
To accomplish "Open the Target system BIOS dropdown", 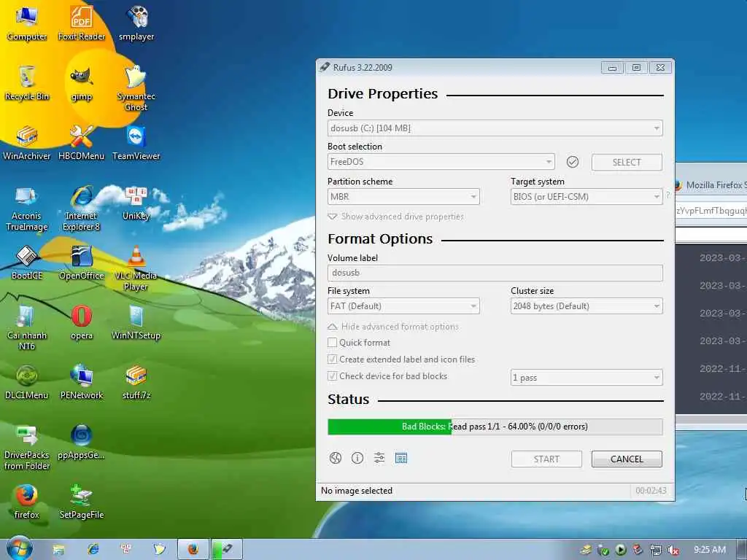I will pyautogui.click(x=587, y=197).
